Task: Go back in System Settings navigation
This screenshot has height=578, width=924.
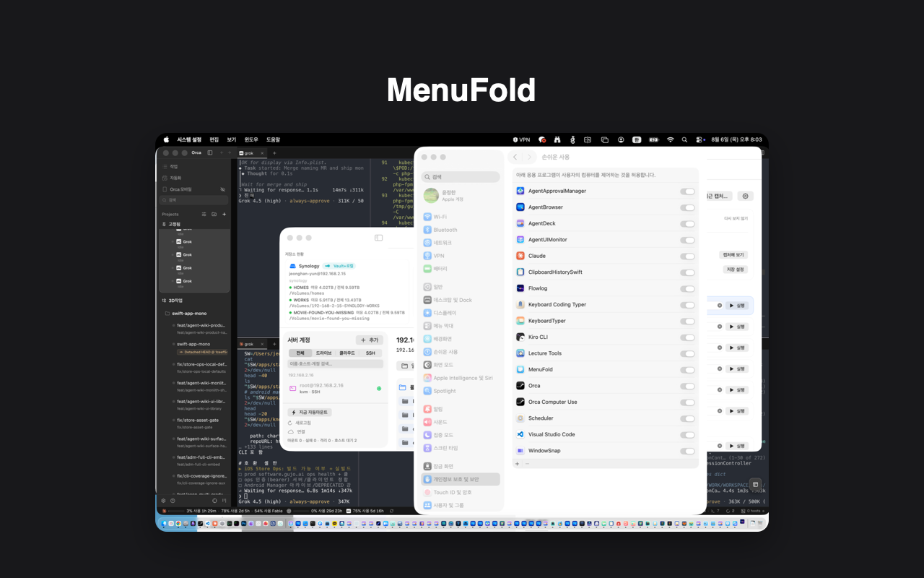Action: point(515,157)
